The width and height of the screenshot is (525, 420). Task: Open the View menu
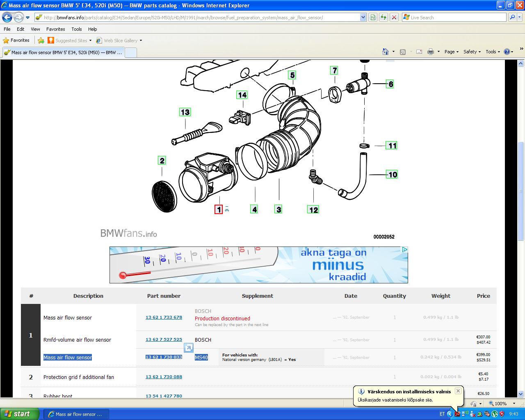click(35, 29)
